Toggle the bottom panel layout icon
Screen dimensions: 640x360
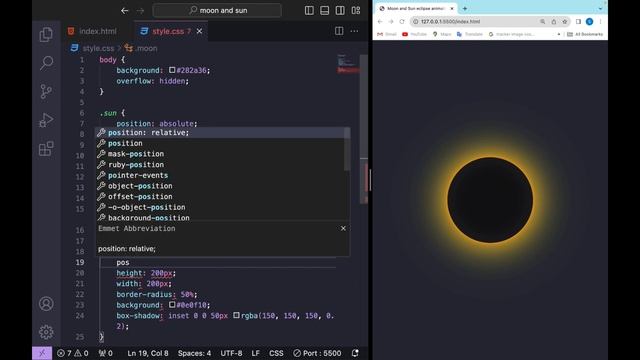pyautogui.click(x=324, y=11)
